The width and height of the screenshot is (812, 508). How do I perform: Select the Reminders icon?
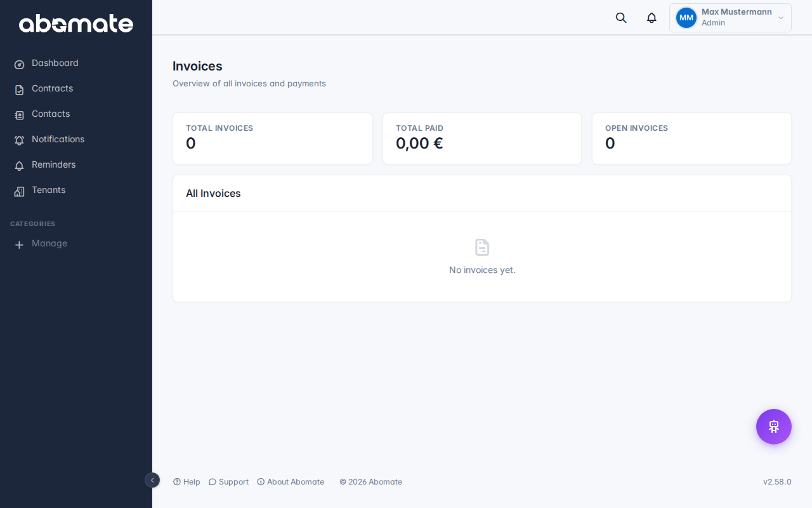click(19, 165)
